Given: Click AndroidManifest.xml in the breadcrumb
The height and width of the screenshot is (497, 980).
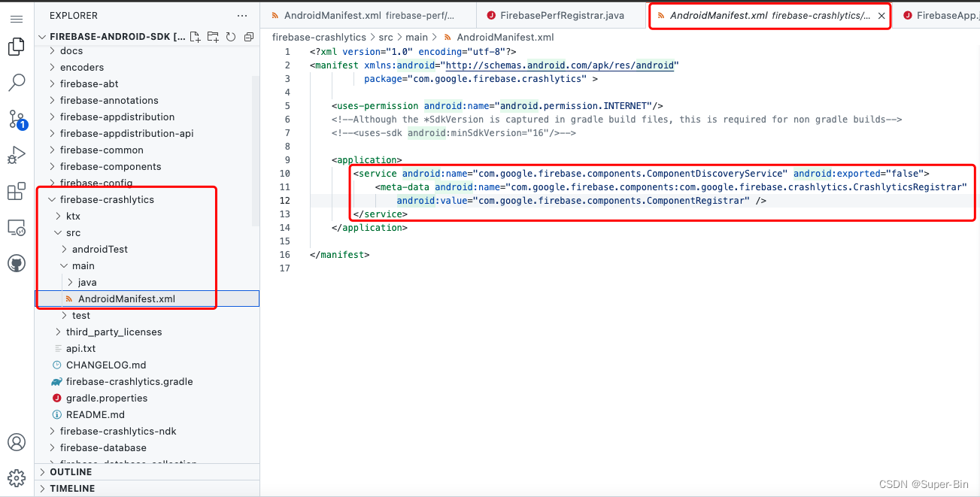Looking at the screenshot, I should tap(505, 37).
